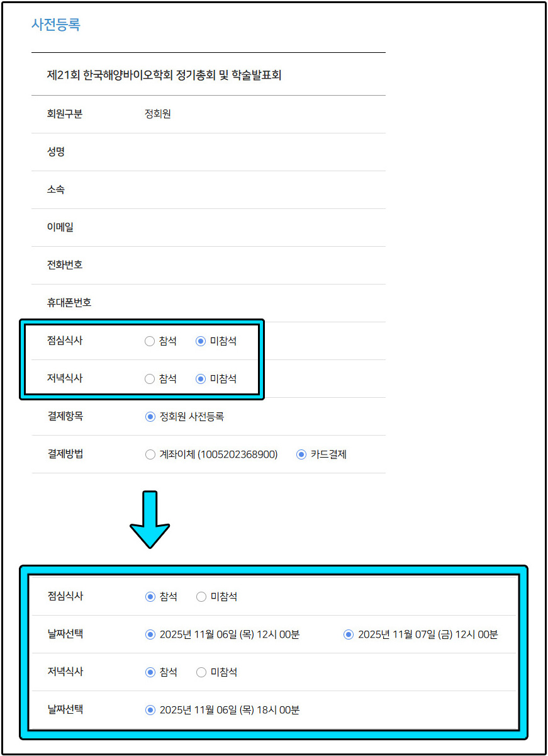Image resolution: width=548 pixels, height=756 pixels.
Task: Click the 휴대폰번호 field label
Action: [x=69, y=303]
